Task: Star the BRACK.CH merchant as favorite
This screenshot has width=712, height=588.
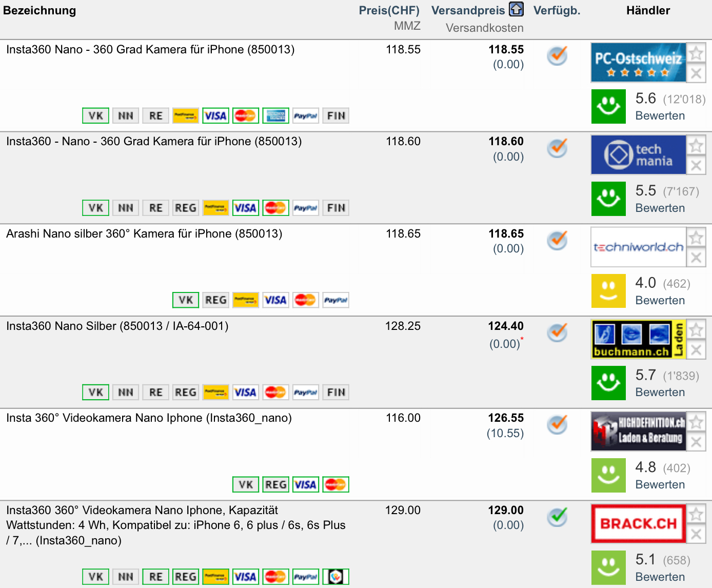Action: [x=696, y=514]
